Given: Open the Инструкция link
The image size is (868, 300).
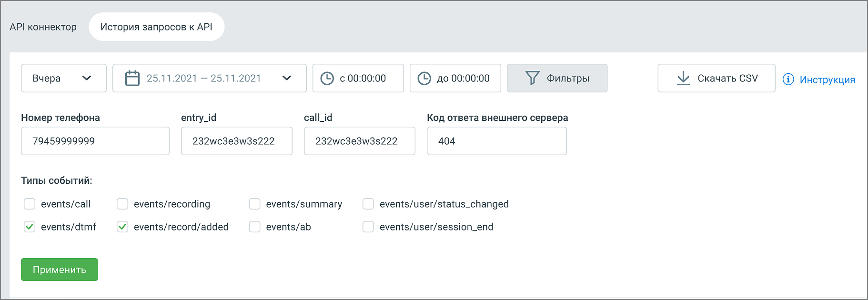Looking at the screenshot, I should 828,80.
